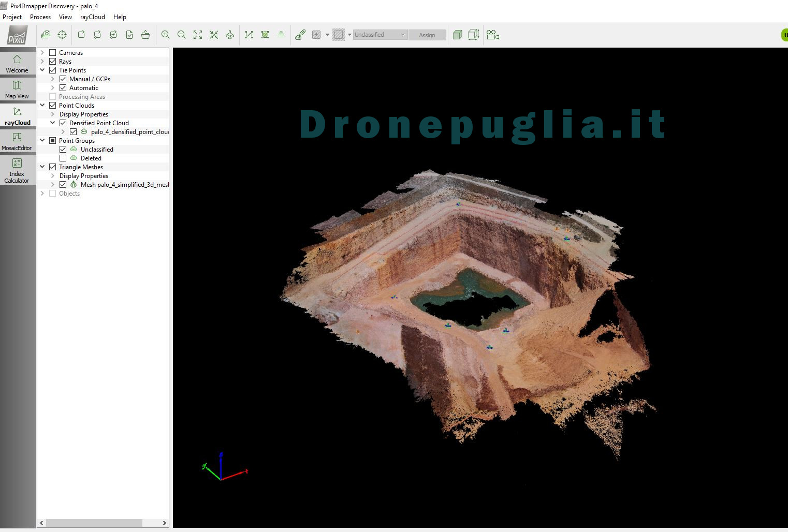This screenshot has height=532, width=788.
Task: Open the add-selection tool dropdown arrow
Action: [327, 35]
